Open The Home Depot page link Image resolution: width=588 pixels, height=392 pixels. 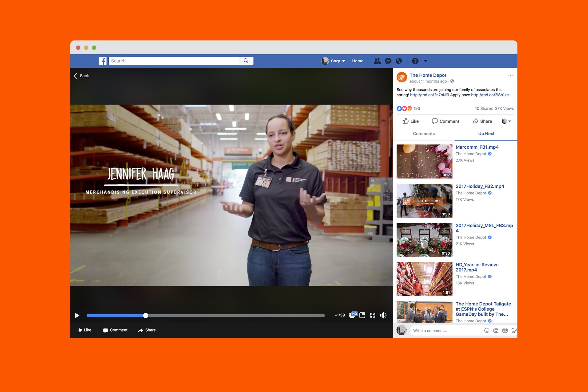(428, 75)
